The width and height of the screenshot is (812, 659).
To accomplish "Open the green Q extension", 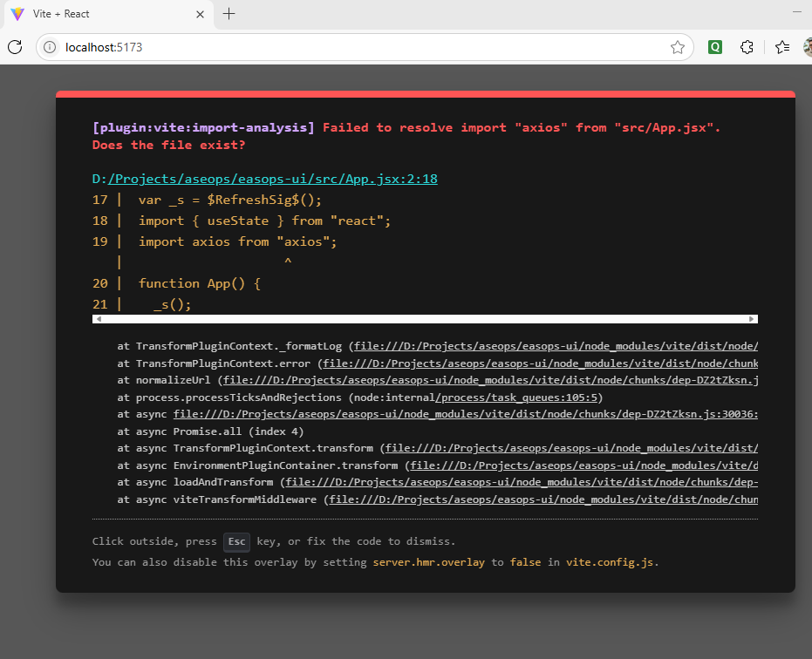I will pos(715,47).
